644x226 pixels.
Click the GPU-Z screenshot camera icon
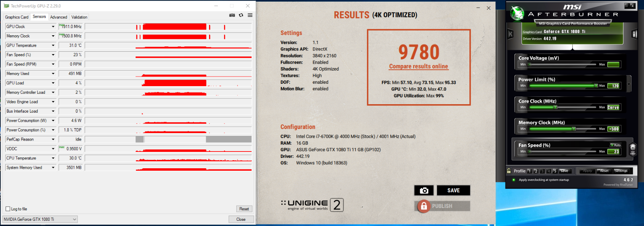[232, 15]
